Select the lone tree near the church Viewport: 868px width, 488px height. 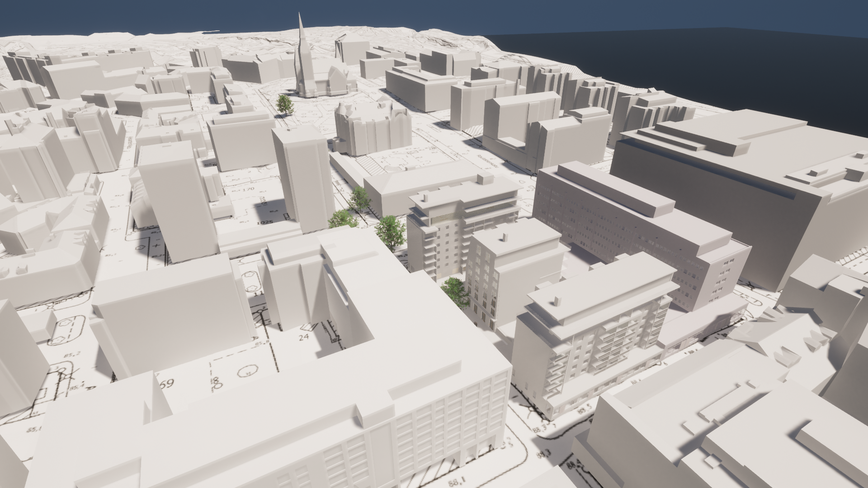point(284,104)
